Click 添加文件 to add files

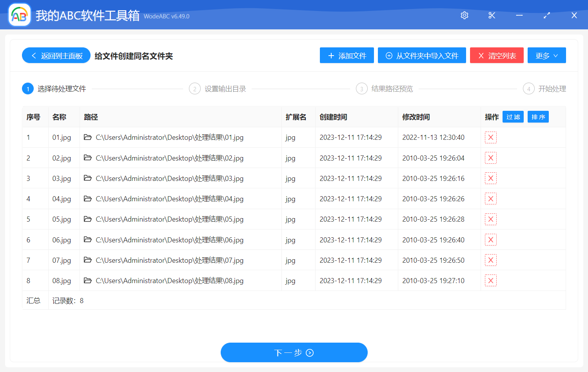[347, 55]
